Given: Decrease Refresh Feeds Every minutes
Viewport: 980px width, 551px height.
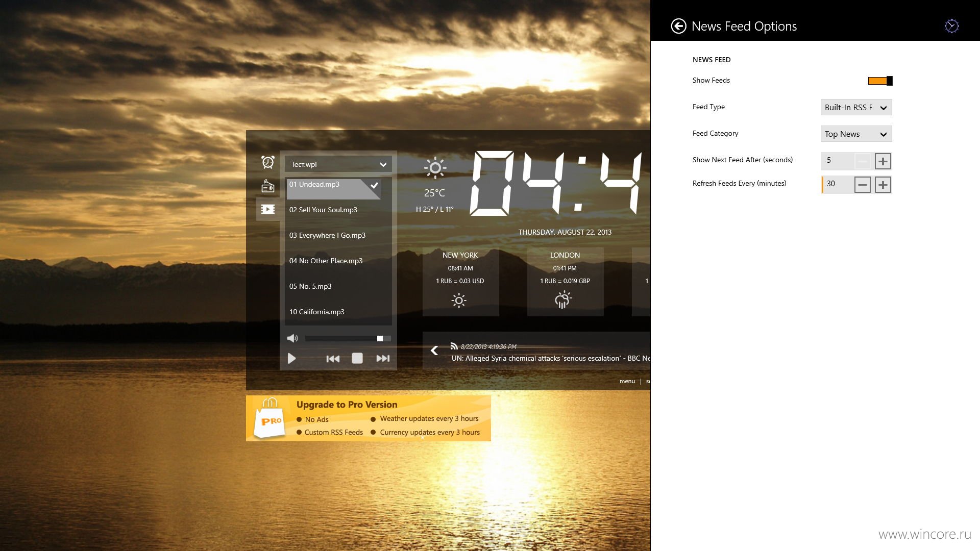Looking at the screenshot, I should [862, 185].
